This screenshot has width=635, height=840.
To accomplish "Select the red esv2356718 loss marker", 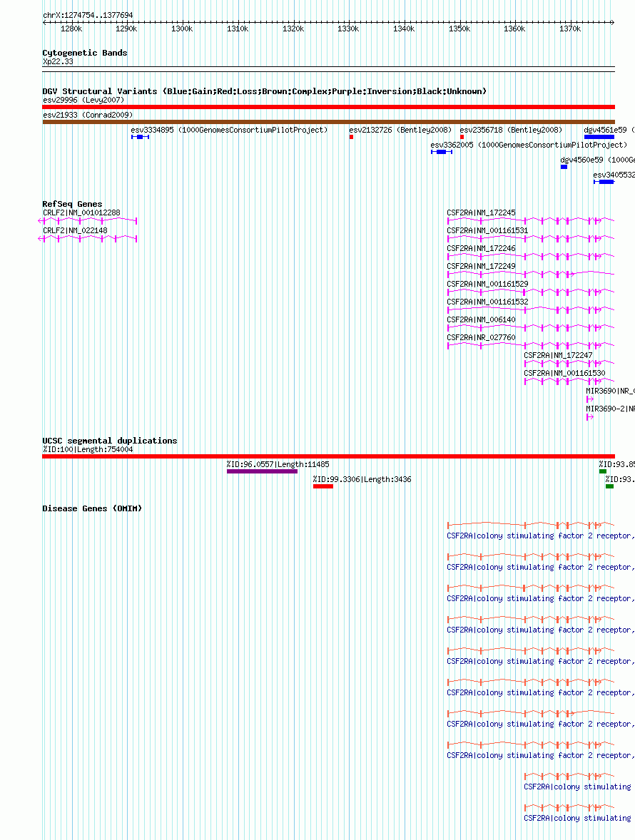I will point(462,137).
